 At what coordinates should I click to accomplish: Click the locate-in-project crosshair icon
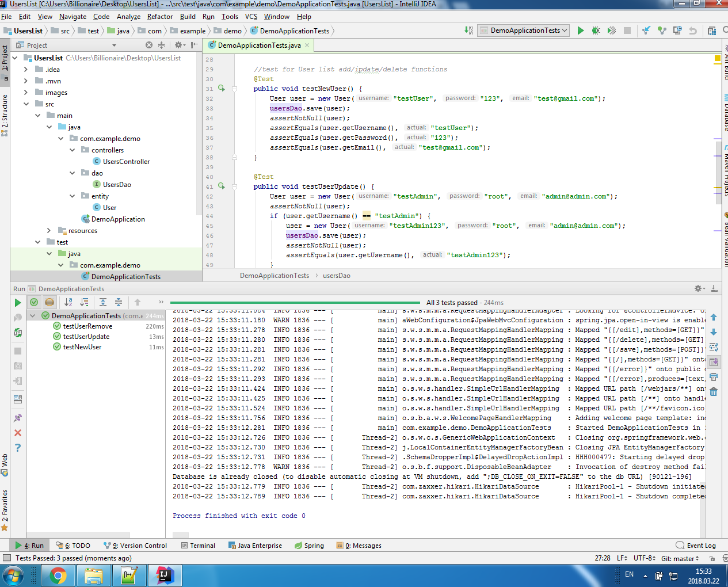[x=149, y=45]
